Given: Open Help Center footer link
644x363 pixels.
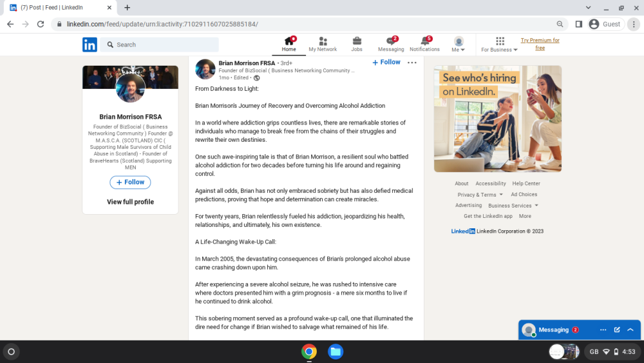Looking at the screenshot, I should [526, 183].
